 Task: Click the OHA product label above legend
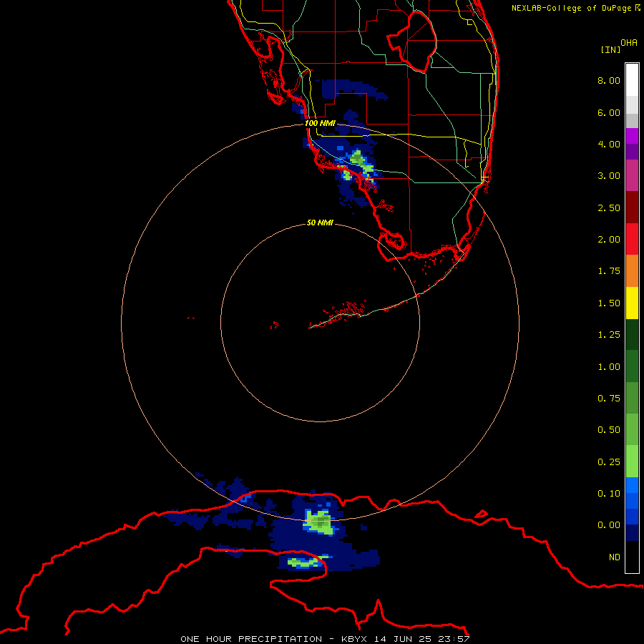tap(629, 43)
